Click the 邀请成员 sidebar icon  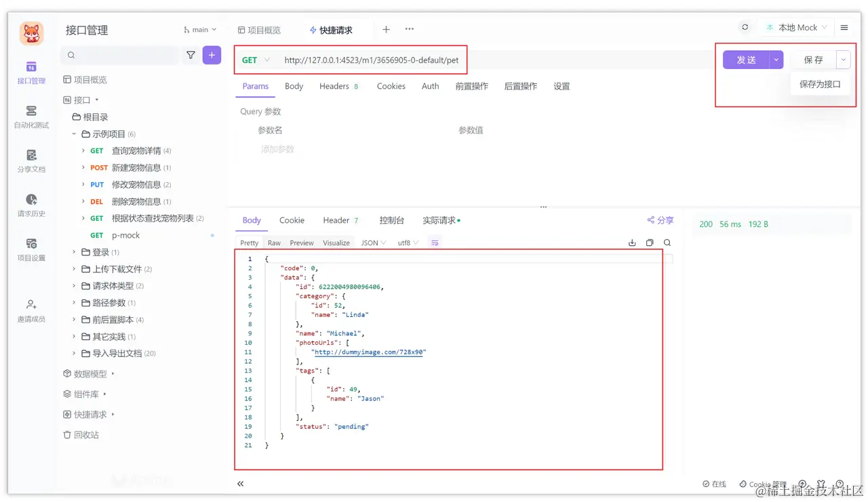tap(31, 311)
